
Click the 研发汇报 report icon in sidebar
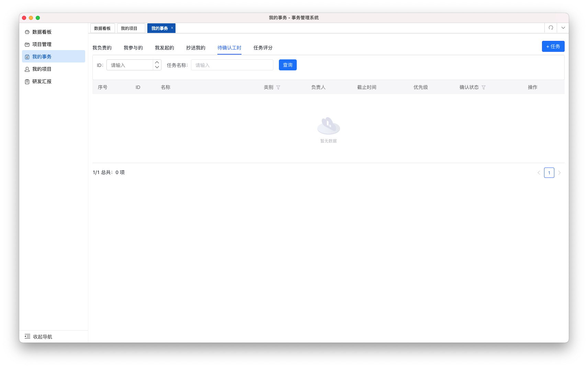click(27, 81)
